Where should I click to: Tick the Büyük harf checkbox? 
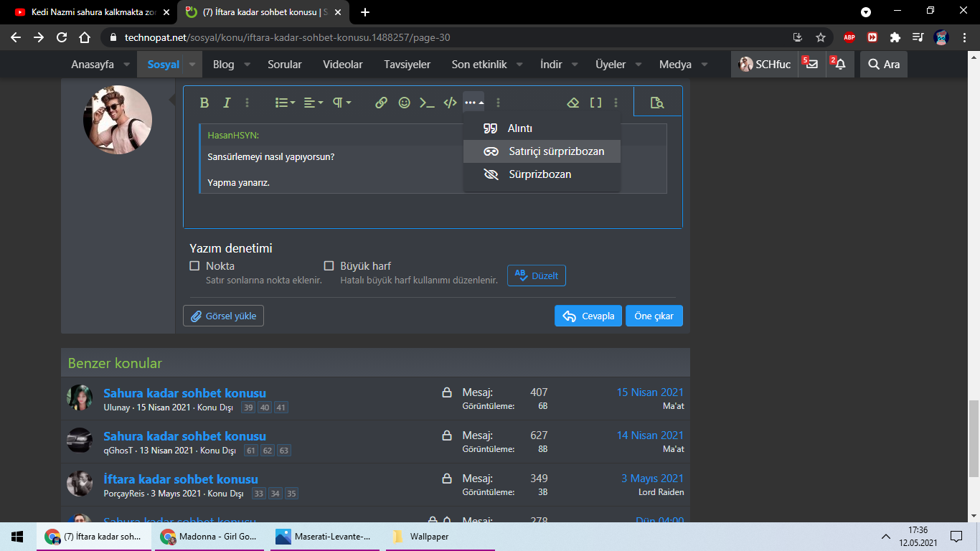pos(329,265)
